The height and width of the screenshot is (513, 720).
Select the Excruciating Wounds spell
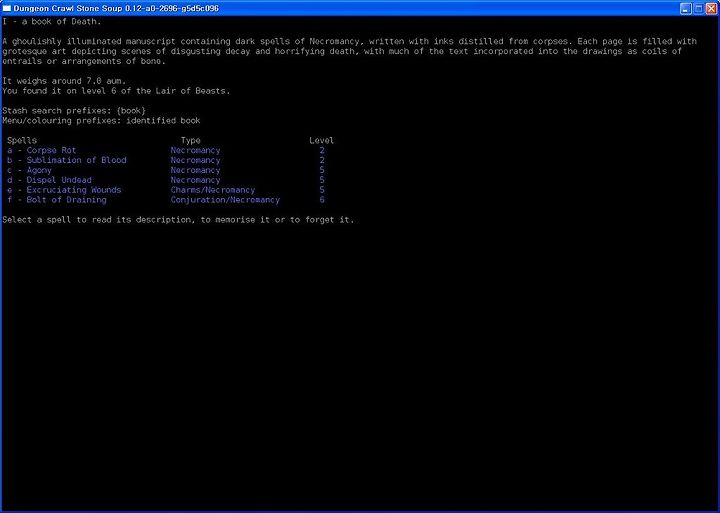point(64,190)
